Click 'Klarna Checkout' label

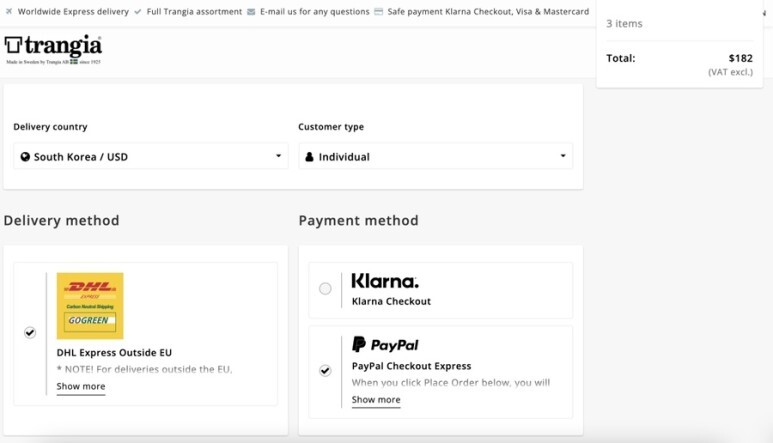point(391,301)
